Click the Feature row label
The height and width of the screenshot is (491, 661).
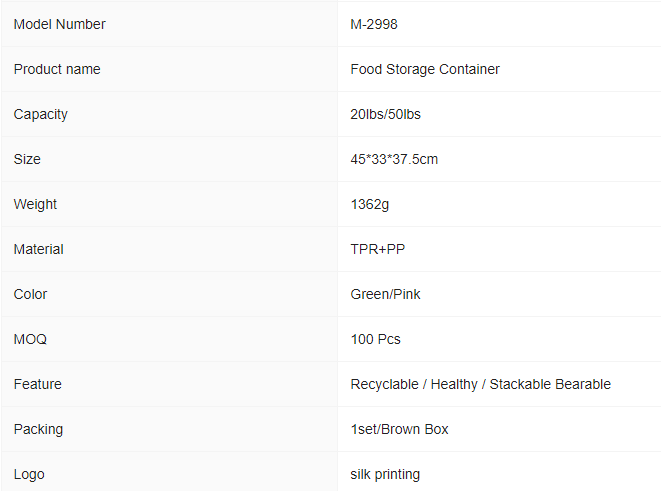tap(38, 384)
